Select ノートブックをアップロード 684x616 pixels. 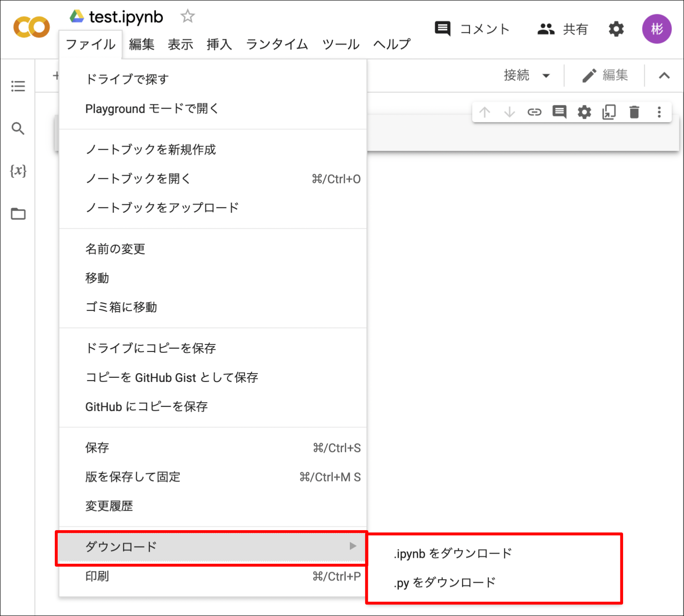coord(213,208)
